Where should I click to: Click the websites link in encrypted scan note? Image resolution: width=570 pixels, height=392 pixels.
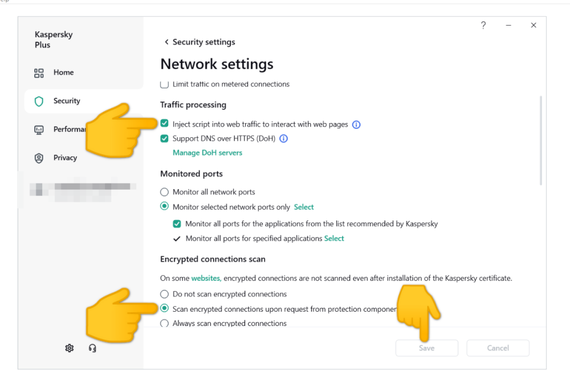point(206,279)
